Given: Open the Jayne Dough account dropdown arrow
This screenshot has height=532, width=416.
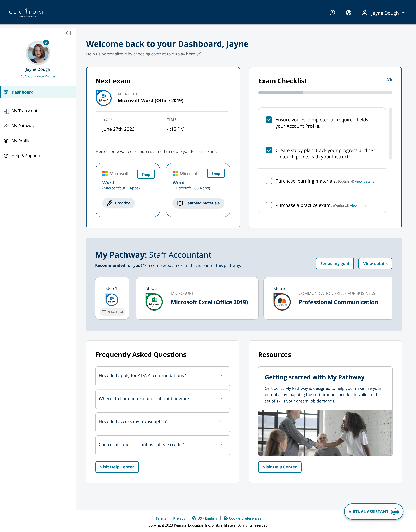Looking at the screenshot, I should tap(403, 13).
